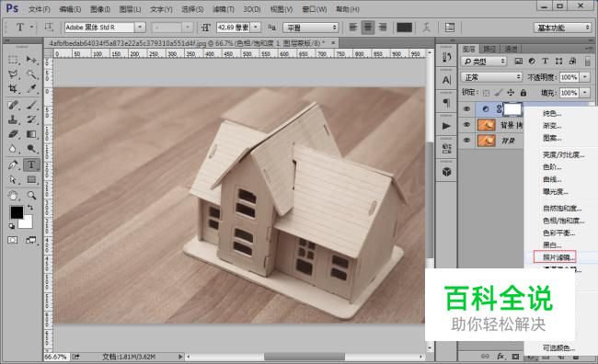Toggle layer filtering switch on or off
This screenshot has width=598, height=364.
(588, 61)
